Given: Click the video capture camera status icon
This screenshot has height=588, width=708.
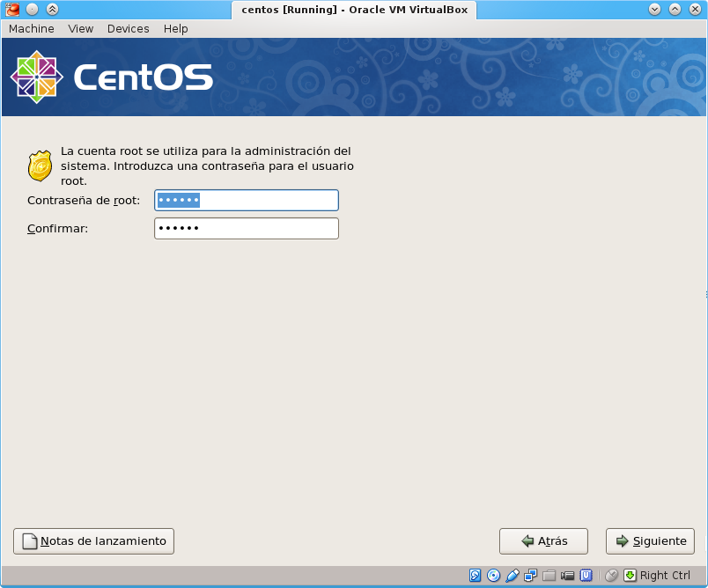Looking at the screenshot, I should click(x=568, y=576).
